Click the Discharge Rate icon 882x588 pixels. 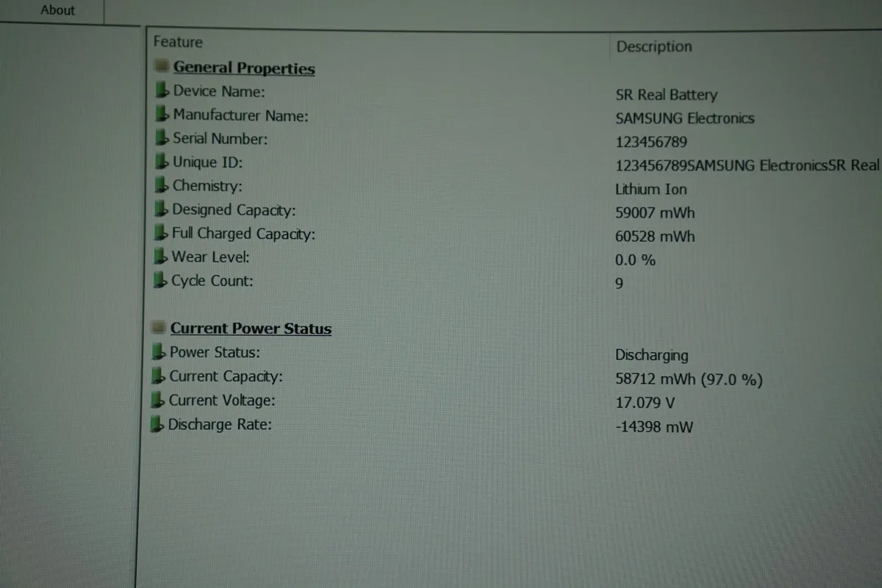click(x=158, y=423)
